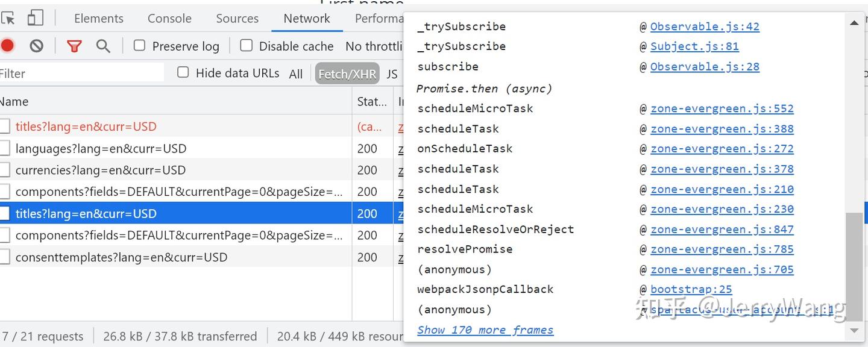Open the zone-evergreen.js:378 link

click(722, 169)
